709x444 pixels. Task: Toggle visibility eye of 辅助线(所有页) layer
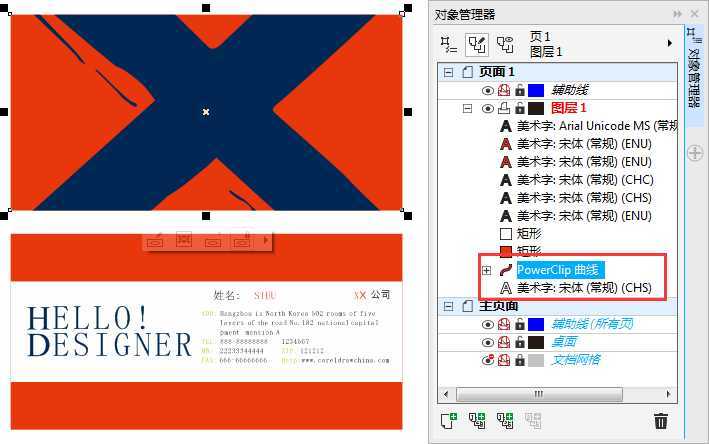point(487,324)
